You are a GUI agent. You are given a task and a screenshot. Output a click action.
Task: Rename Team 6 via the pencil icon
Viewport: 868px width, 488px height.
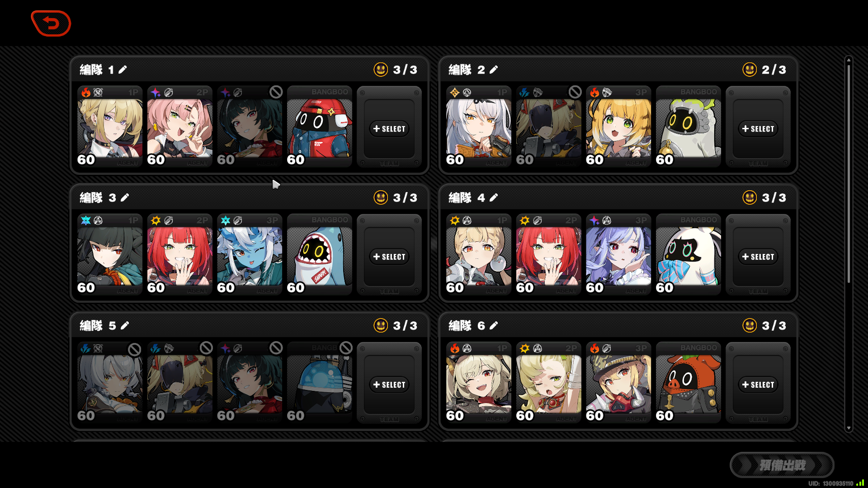click(494, 325)
